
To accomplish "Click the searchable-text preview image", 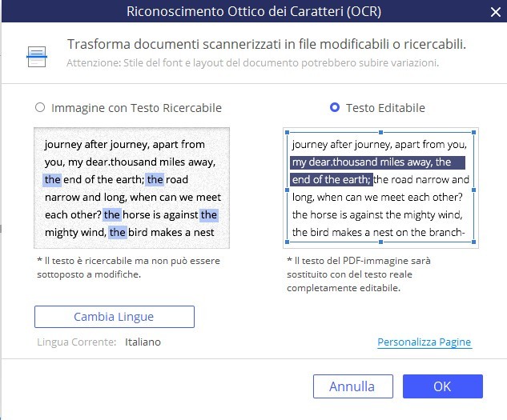I will point(131,188).
